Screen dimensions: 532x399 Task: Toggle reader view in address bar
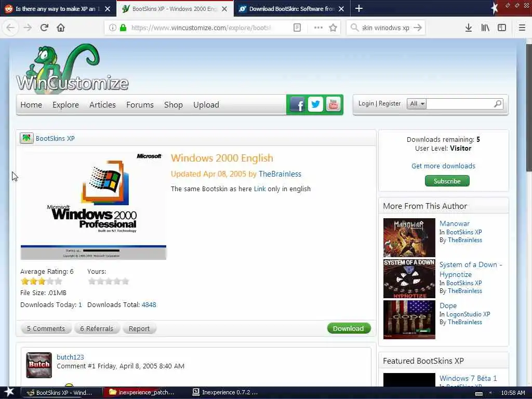tap(297, 28)
